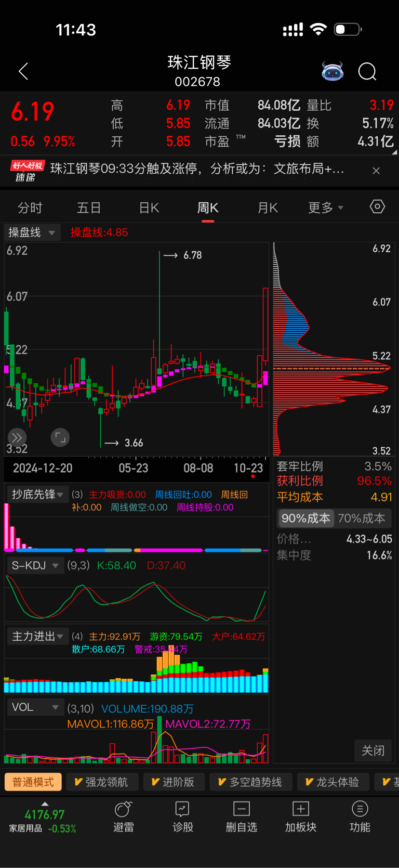
Task: Tap 平均成本 4.91 row
Action: tap(334, 497)
